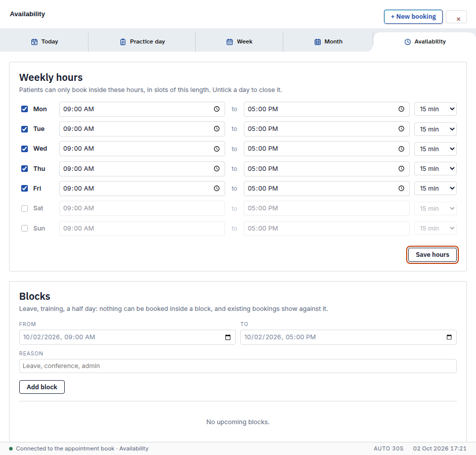
Task: Open Friday start time clock picker
Action: point(217,189)
